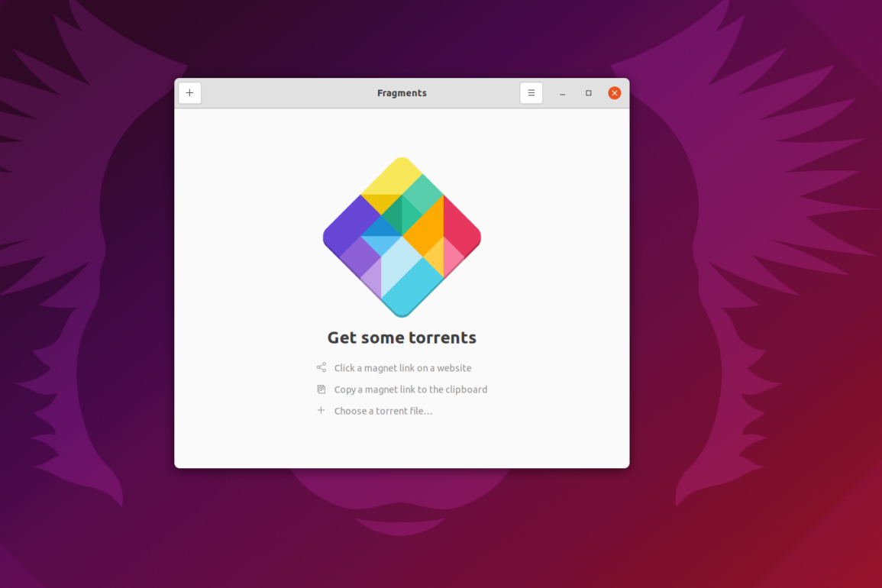
Task: Maximize the Fragments window
Action: (x=588, y=93)
